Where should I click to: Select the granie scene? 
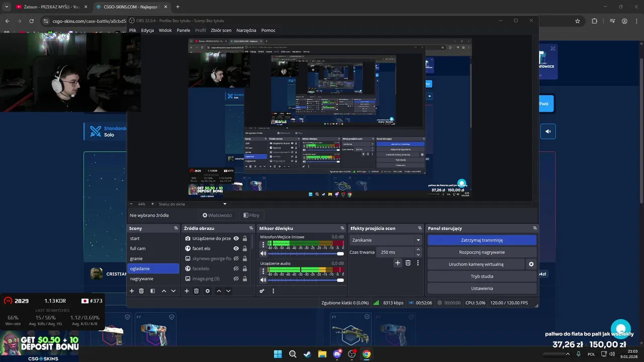153,258
